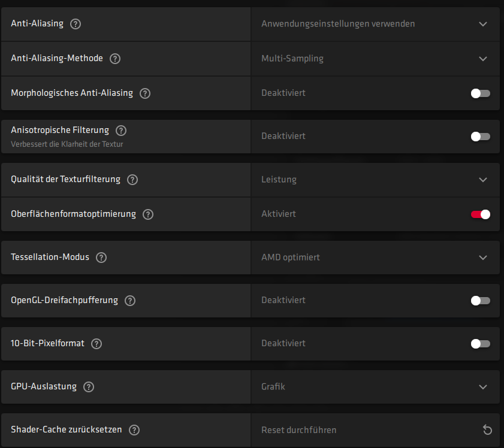Open the Anti-Aliasing dropdown

tap(375, 24)
